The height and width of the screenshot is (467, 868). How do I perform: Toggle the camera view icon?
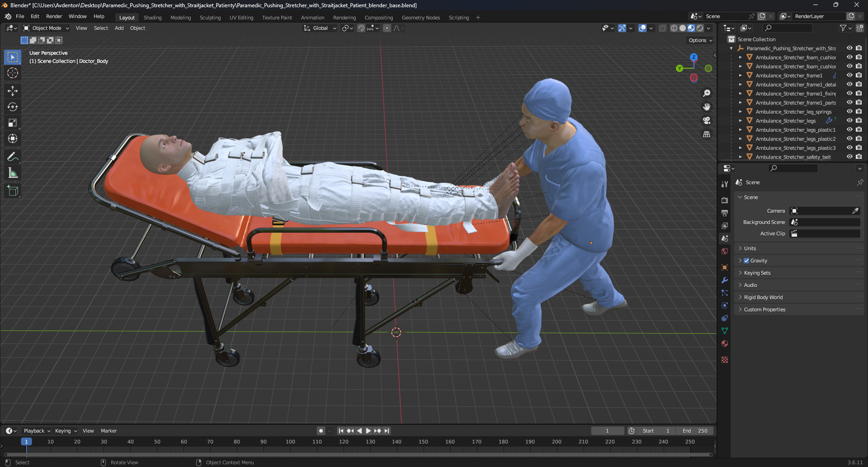[x=707, y=120]
